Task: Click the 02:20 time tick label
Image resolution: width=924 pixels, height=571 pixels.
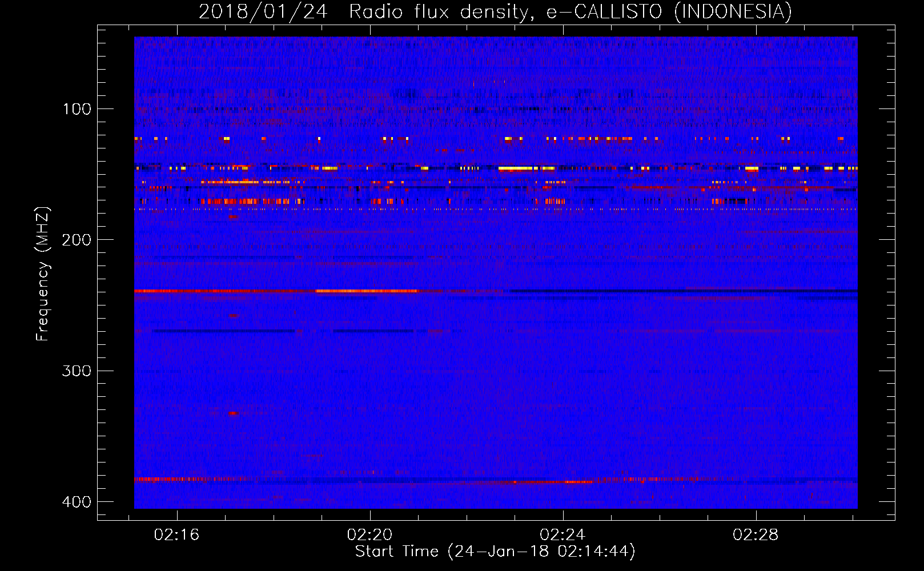Action: tap(369, 534)
